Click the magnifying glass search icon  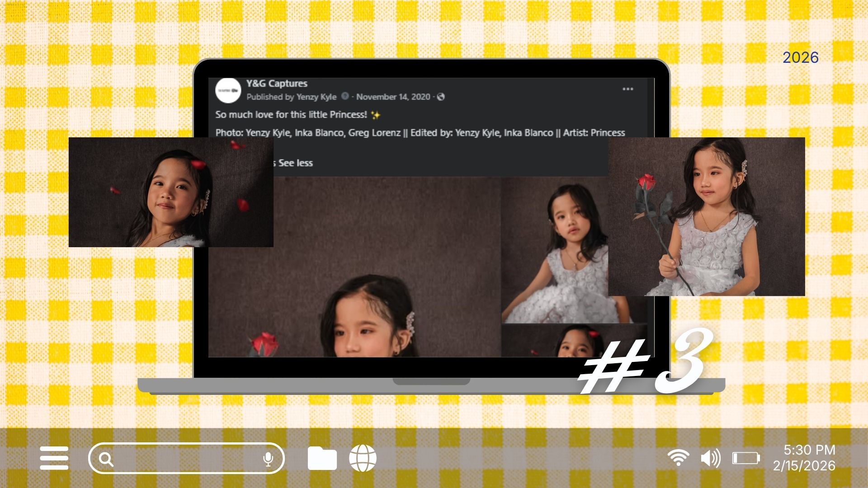coord(106,459)
